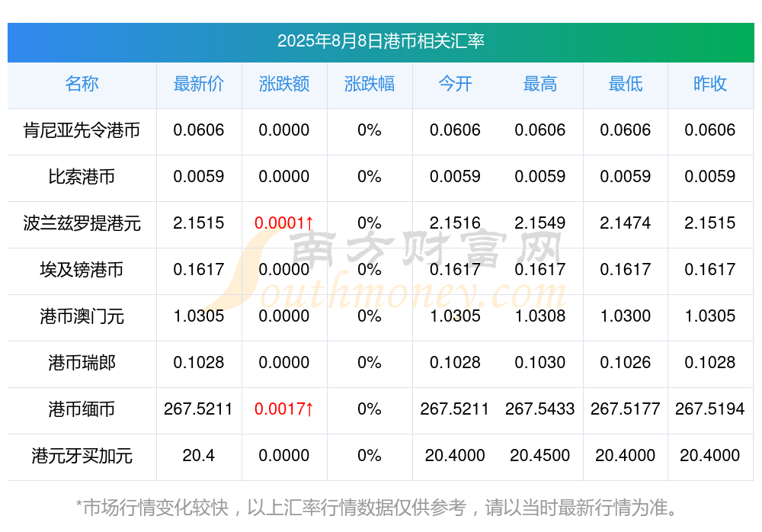Click latest price 0.0606 for 肯尼亚先令港币
Viewport: 762px width, 532px height.
coord(198,130)
